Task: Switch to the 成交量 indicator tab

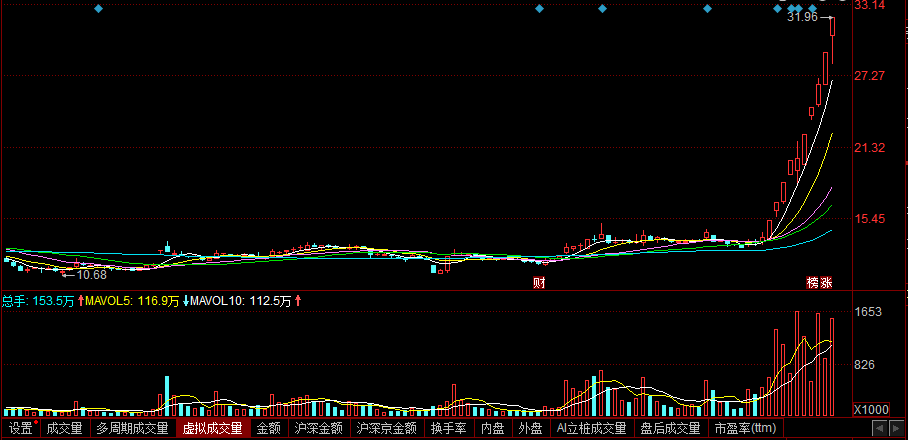Action: 65,428
